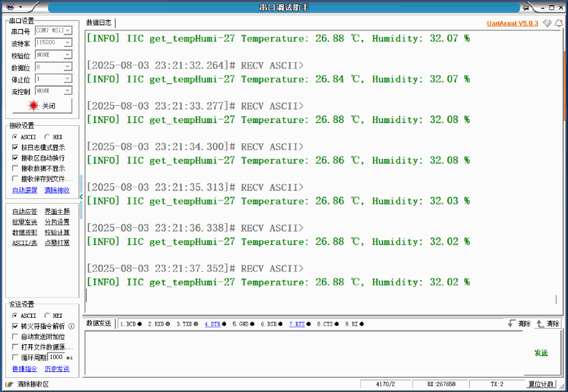
Task: Open the 校验计算 link
Action: point(57,233)
